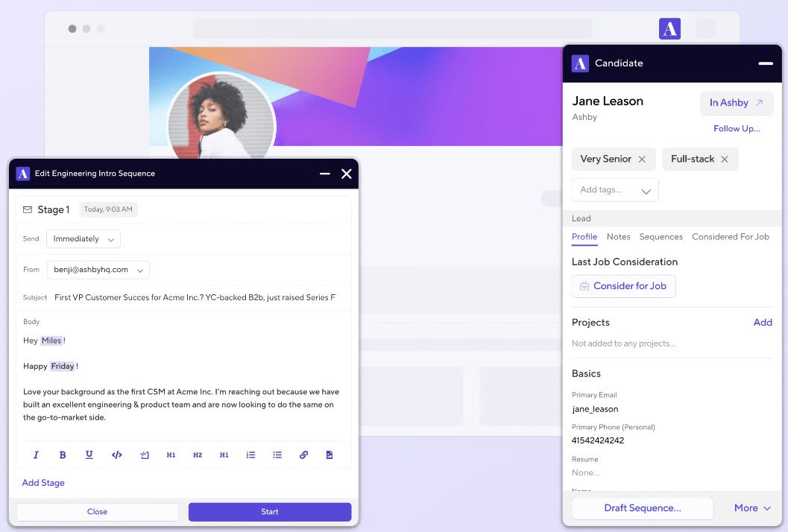Viewport: 788px width, 532px height.
Task: Add a hyperlink with the link icon
Action: point(303,455)
